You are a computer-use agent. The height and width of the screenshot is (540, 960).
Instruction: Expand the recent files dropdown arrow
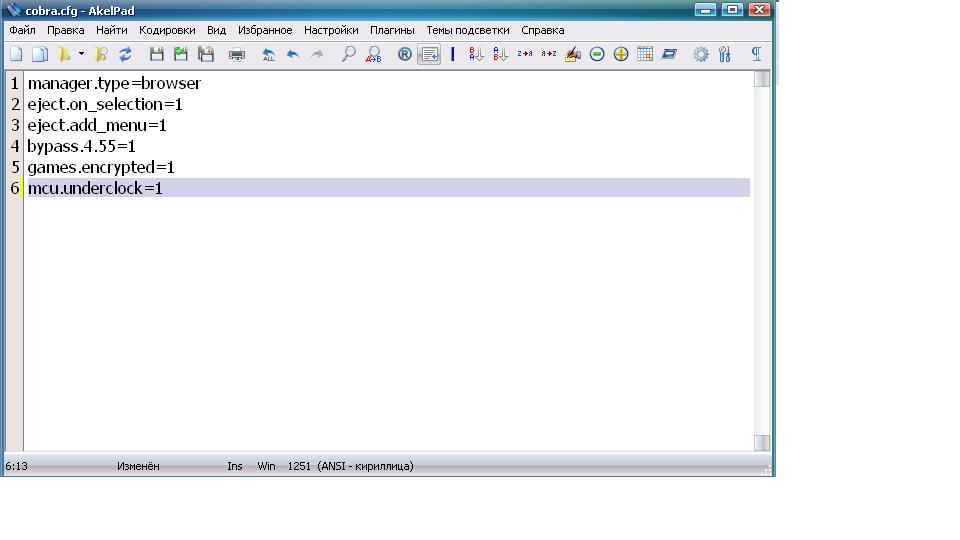pyautogui.click(x=81, y=54)
